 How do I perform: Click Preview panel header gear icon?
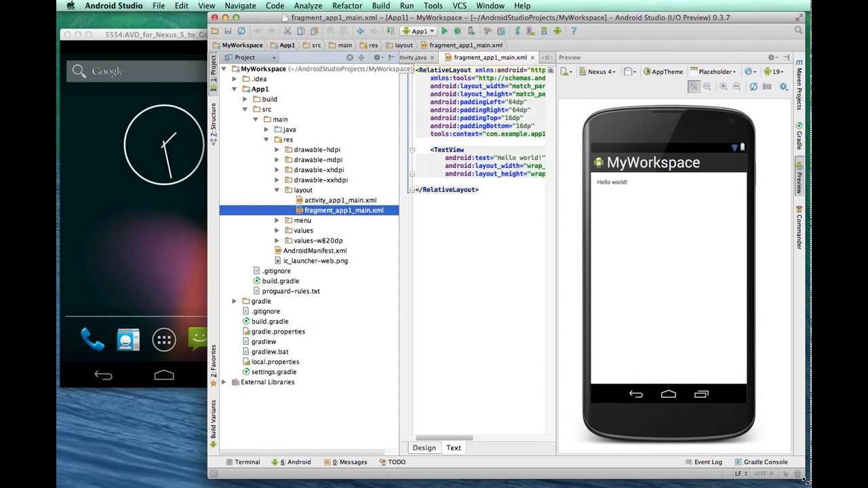tap(772, 58)
